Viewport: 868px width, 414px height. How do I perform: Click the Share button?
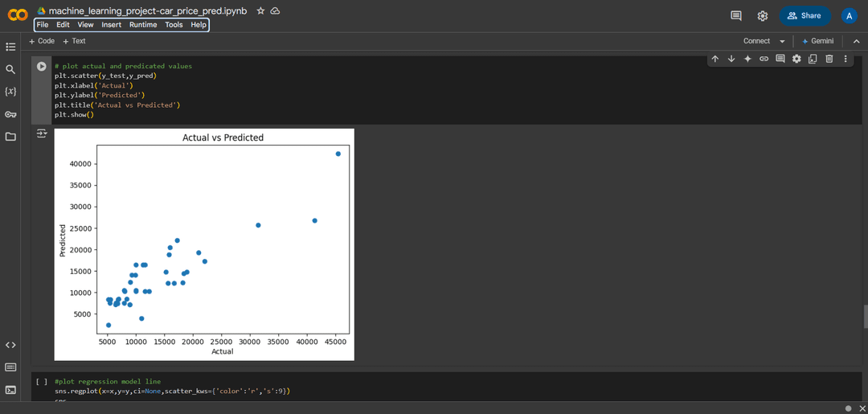805,15
